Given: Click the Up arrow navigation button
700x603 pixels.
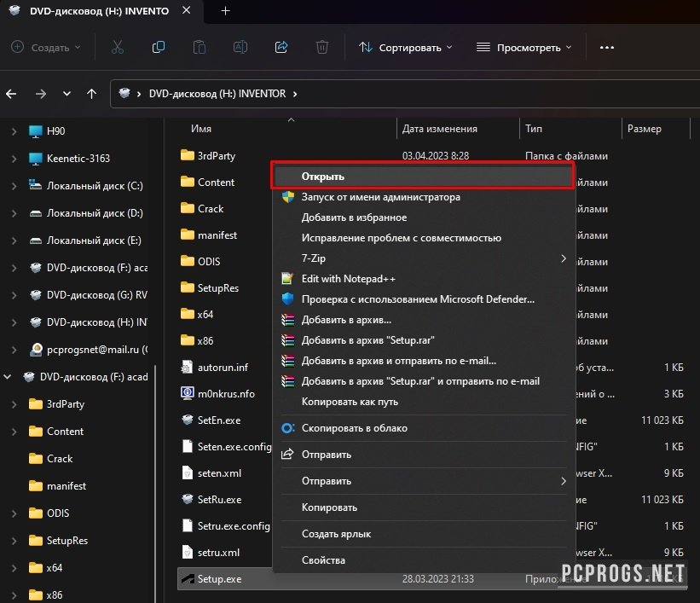Looking at the screenshot, I should click(92, 94).
